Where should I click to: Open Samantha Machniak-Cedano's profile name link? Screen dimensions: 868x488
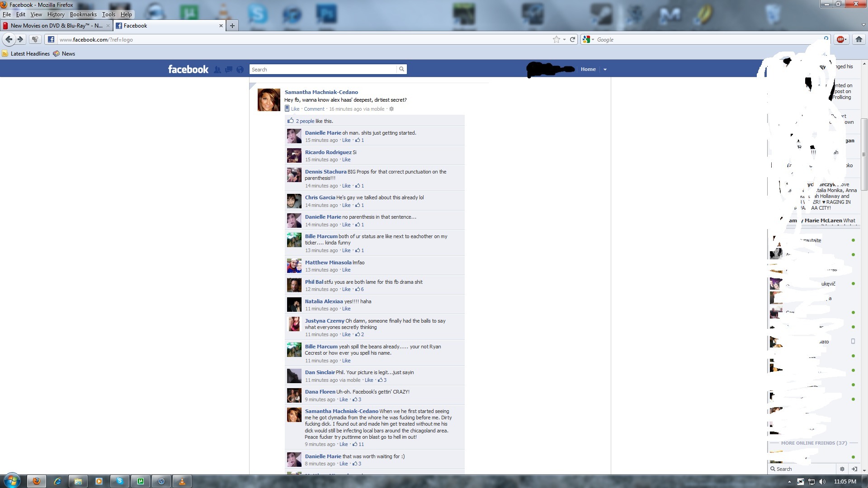321,92
